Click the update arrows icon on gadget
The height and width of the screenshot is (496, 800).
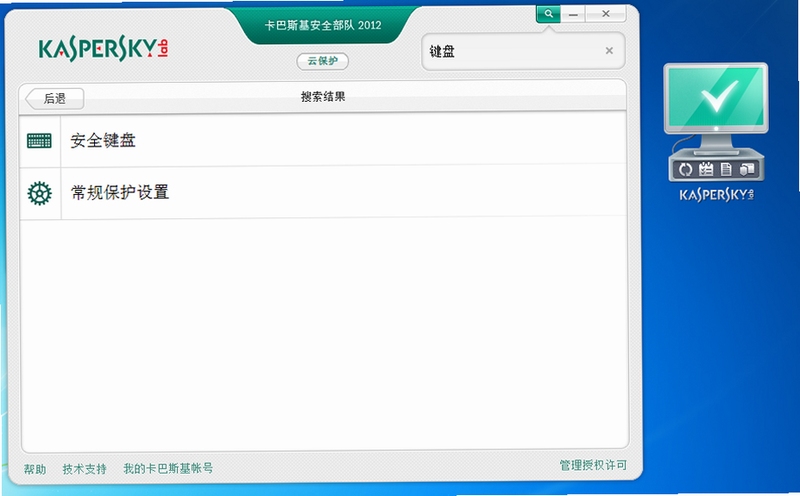[x=685, y=169]
